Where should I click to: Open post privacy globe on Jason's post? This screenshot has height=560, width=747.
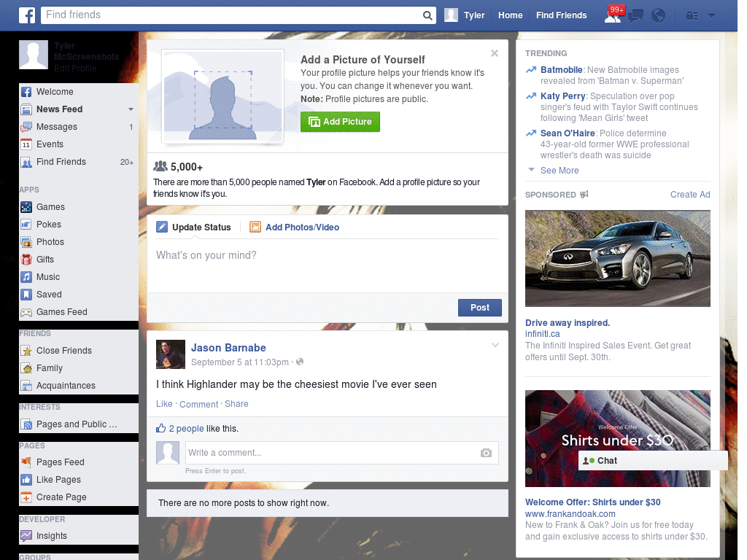coord(300,362)
